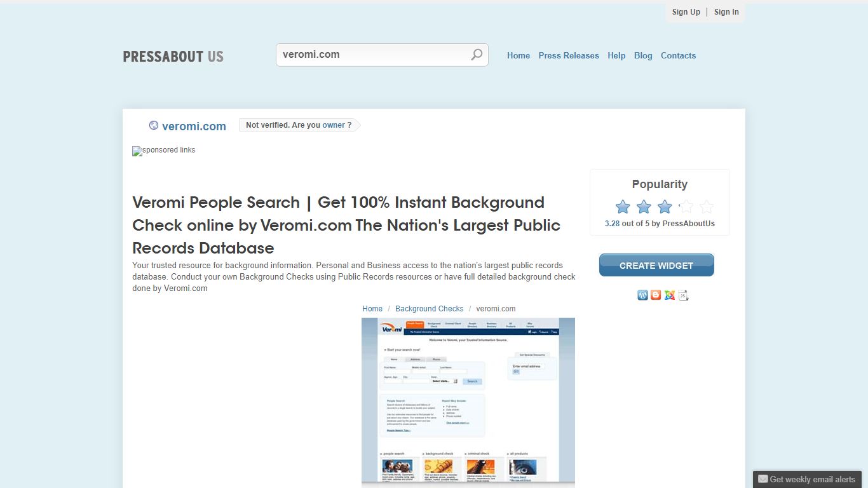Click the third popularity star

[665, 207]
